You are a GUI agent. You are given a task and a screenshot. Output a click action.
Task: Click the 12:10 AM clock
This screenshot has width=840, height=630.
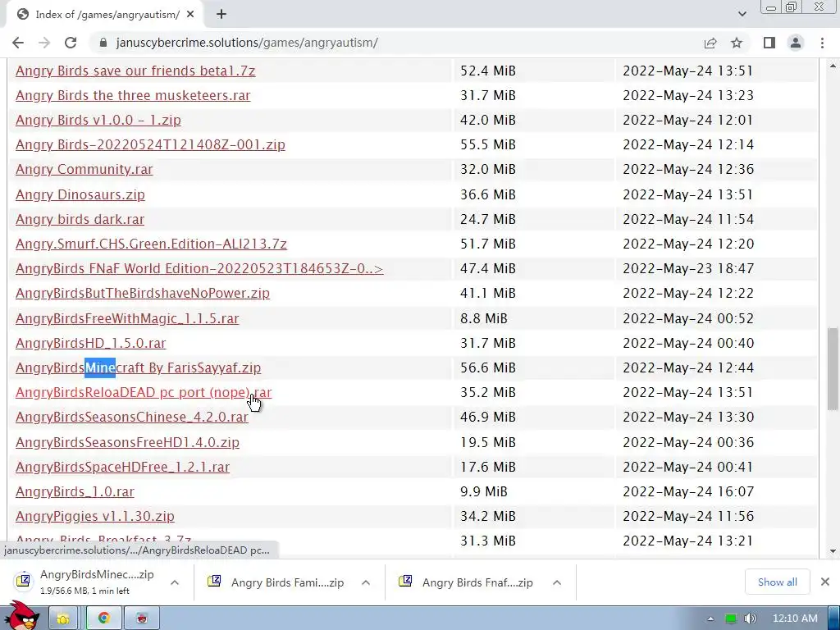click(x=795, y=619)
